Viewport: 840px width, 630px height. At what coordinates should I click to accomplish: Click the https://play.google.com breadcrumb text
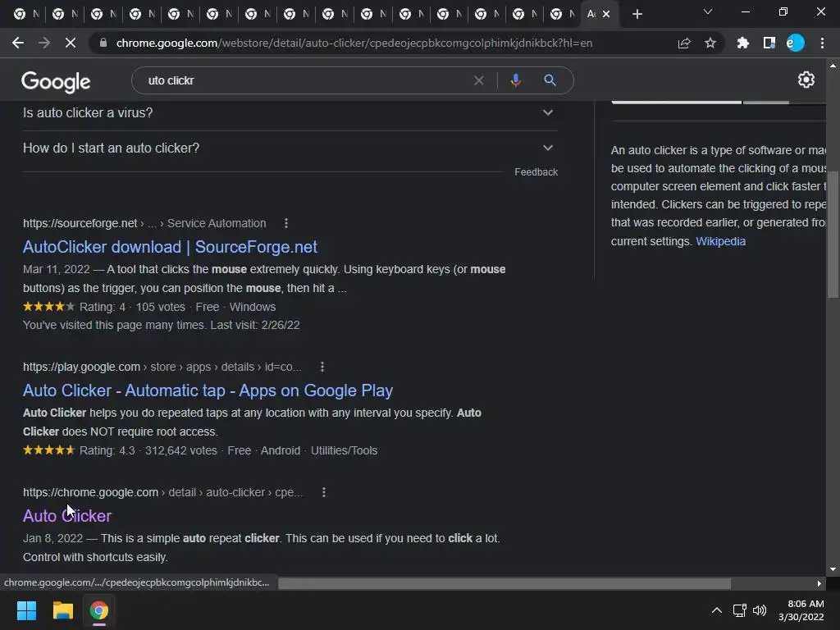tap(81, 367)
